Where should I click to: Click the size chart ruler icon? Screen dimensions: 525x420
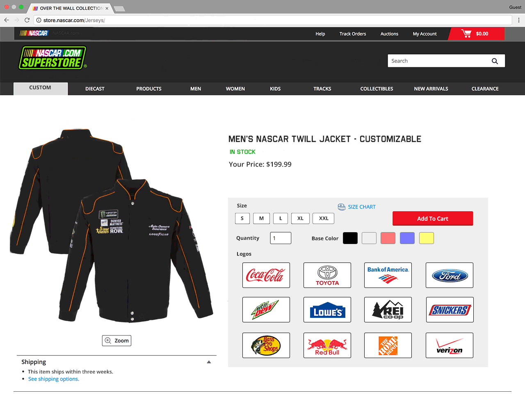[x=342, y=207]
